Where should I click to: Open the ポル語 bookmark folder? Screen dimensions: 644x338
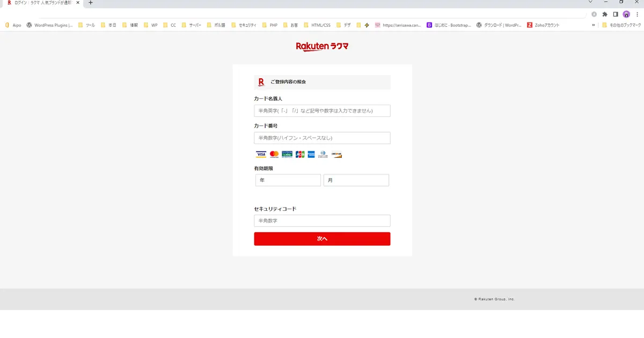click(217, 25)
